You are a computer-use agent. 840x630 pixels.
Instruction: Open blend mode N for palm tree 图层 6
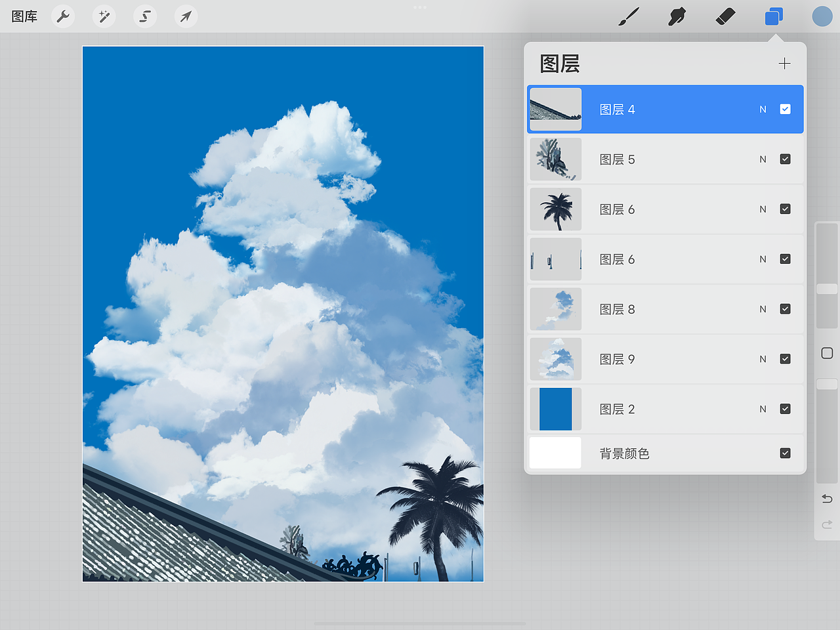click(x=763, y=209)
